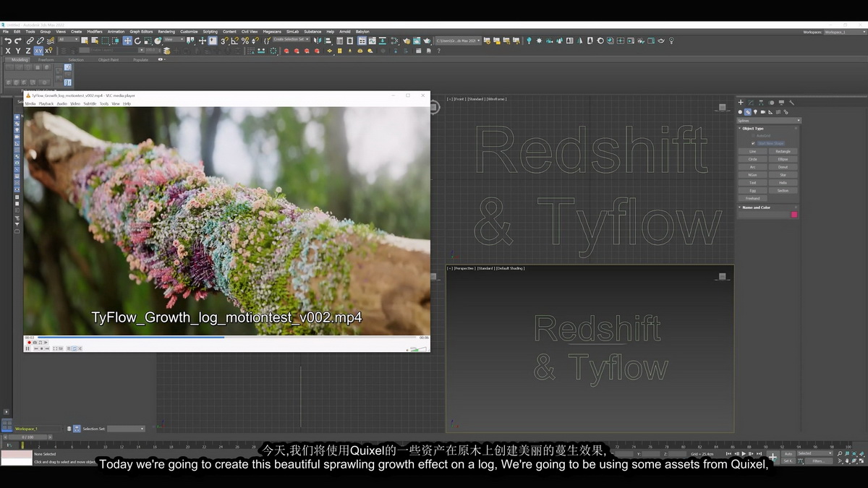Screen dimensions: 868x488
Task: Click the Select and Link chain icon
Action: click(x=30, y=41)
